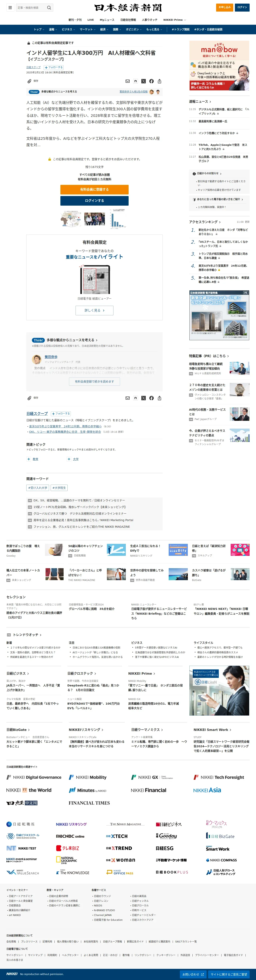This screenshot has height=980, width=256.
Task: Open the Nikkei newspaper logo
Action: (128, 8)
